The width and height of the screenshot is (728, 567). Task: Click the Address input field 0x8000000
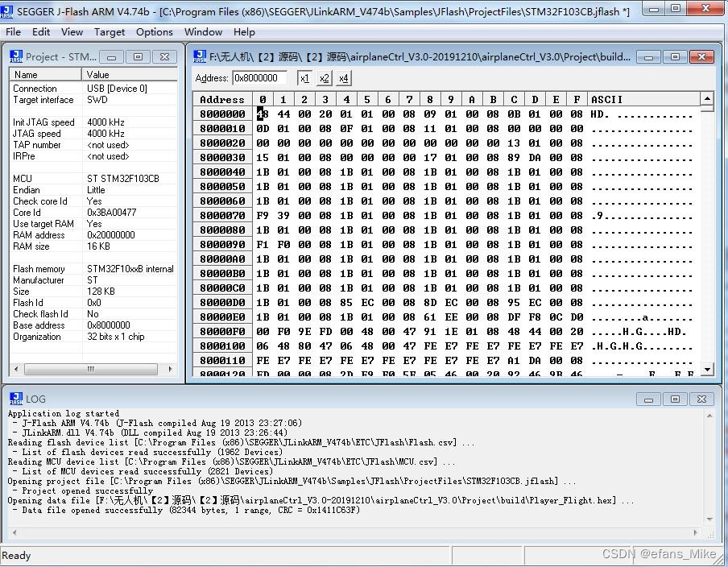(x=259, y=78)
